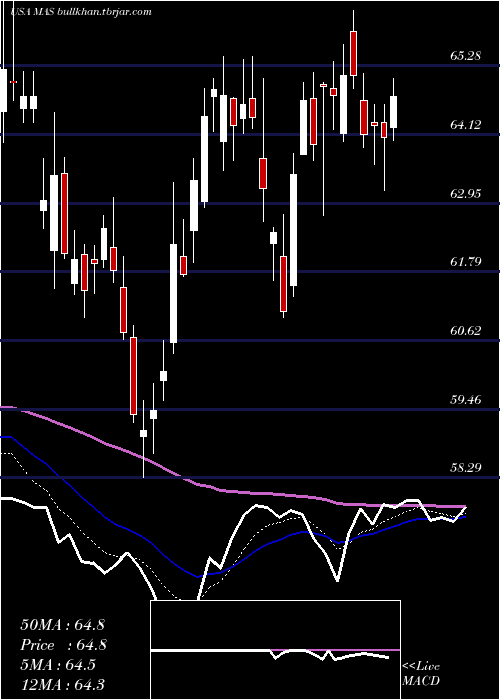Click the 60.62 price level label

click(x=466, y=331)
